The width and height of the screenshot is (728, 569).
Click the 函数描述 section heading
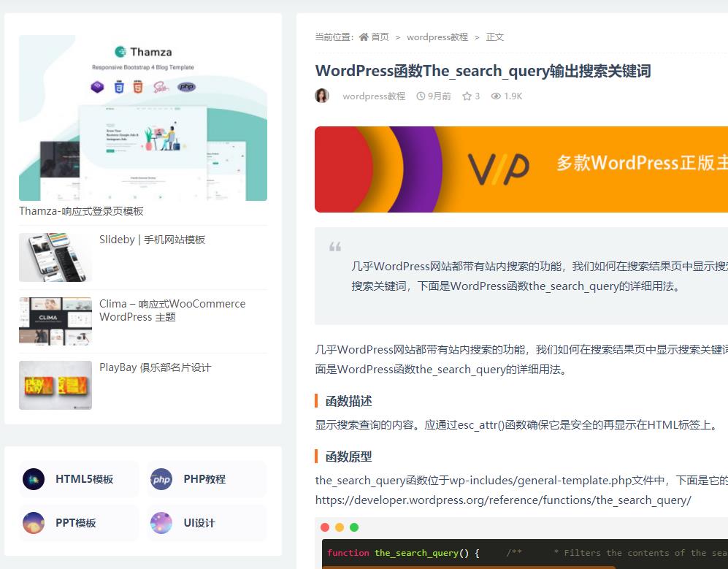[349, 401]
